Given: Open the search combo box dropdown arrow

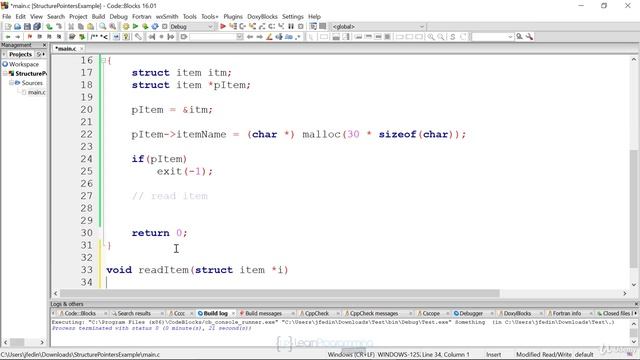Looking at the screenshot, I should pyautogui.click(x=510, y=37).
